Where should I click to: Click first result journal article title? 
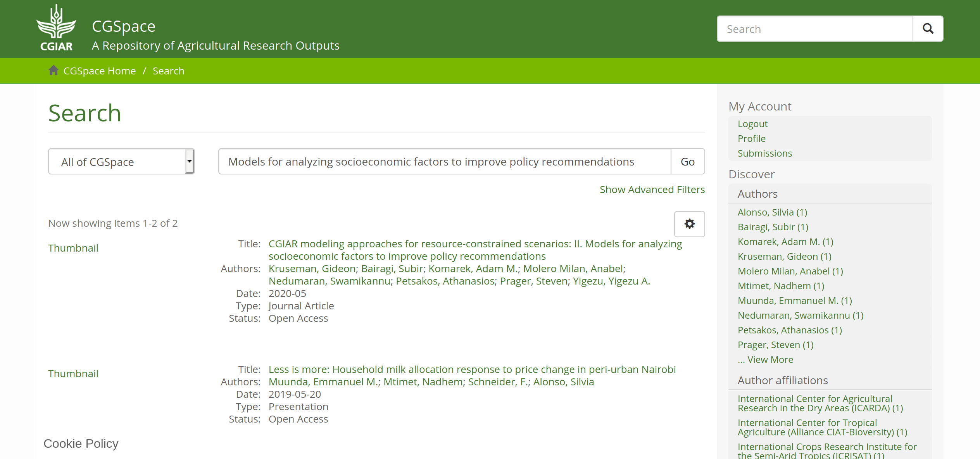click(474, 250)
